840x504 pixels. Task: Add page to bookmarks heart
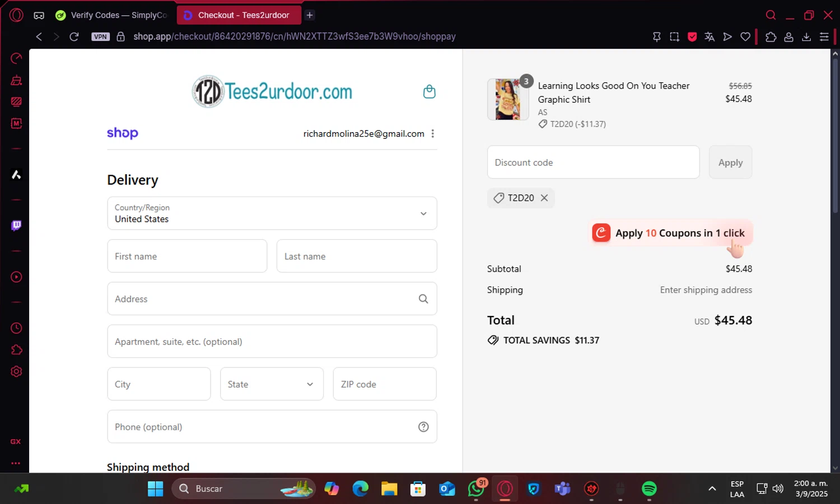click(745, 36)
